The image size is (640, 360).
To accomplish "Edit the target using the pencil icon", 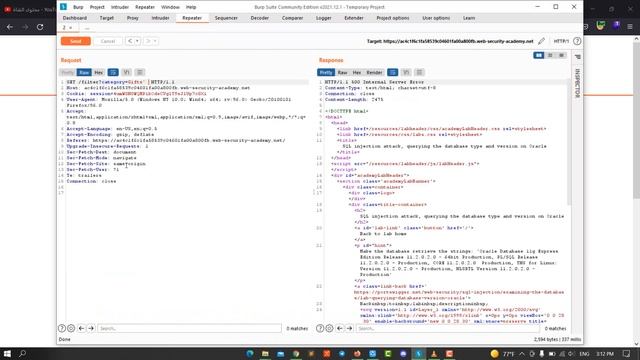I will click(x=541, y=41).
